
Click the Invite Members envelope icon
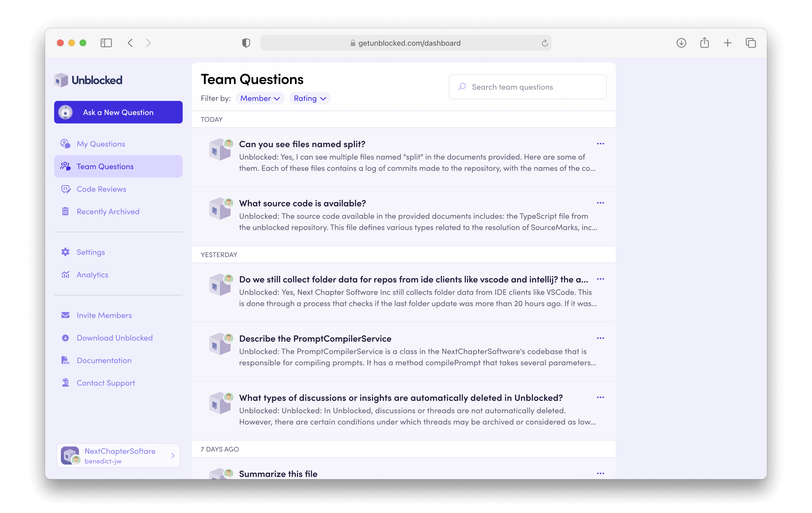click(x=65, y=315)
